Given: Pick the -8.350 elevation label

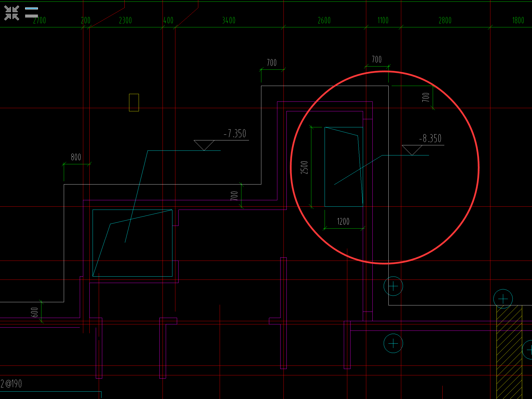Looking at the screenshot, I should 430,138.
